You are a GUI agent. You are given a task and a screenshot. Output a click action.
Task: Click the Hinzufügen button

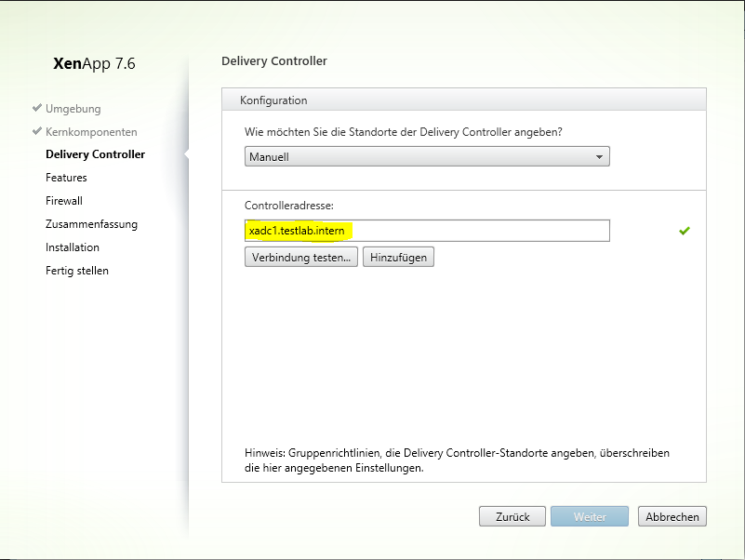click(398, 257)
